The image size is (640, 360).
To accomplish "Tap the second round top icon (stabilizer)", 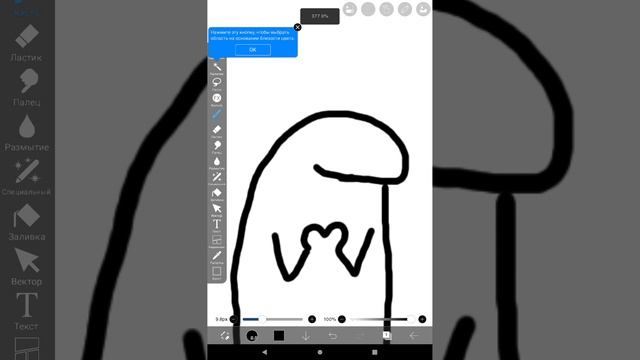I will click(368, 9).
